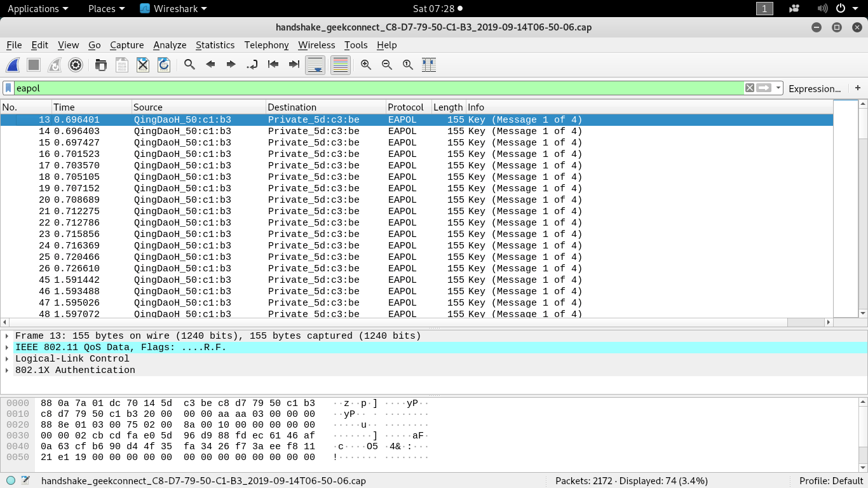Add a display filter button with plus

point(858,88)
